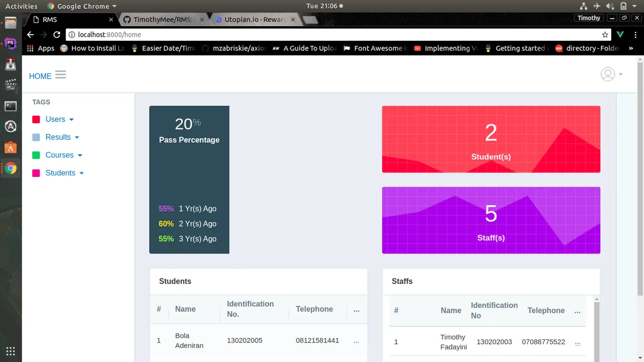Open the ellipsis in Timothy Fadayini row
This screenshot has width=644, height=362.
click(578, 342)
